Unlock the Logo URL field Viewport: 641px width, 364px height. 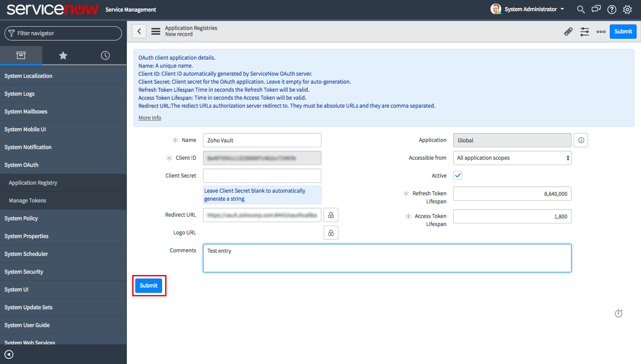pyautogui.click(x=331, y=233)
